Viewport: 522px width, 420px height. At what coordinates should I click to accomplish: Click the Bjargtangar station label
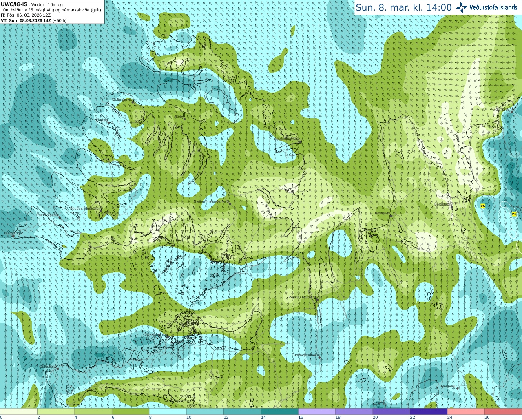coord(13,233)
